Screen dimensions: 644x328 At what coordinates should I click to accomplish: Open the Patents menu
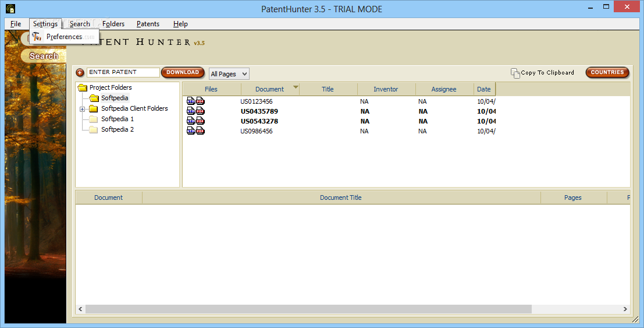pos(148,24)
